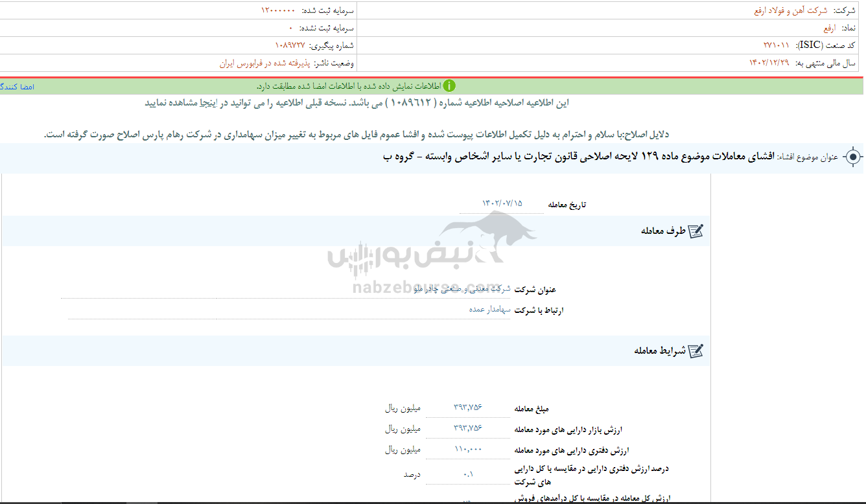
Task: Click publisher status پذیرفته شده در فرابورس ایران
Action: 264,63
